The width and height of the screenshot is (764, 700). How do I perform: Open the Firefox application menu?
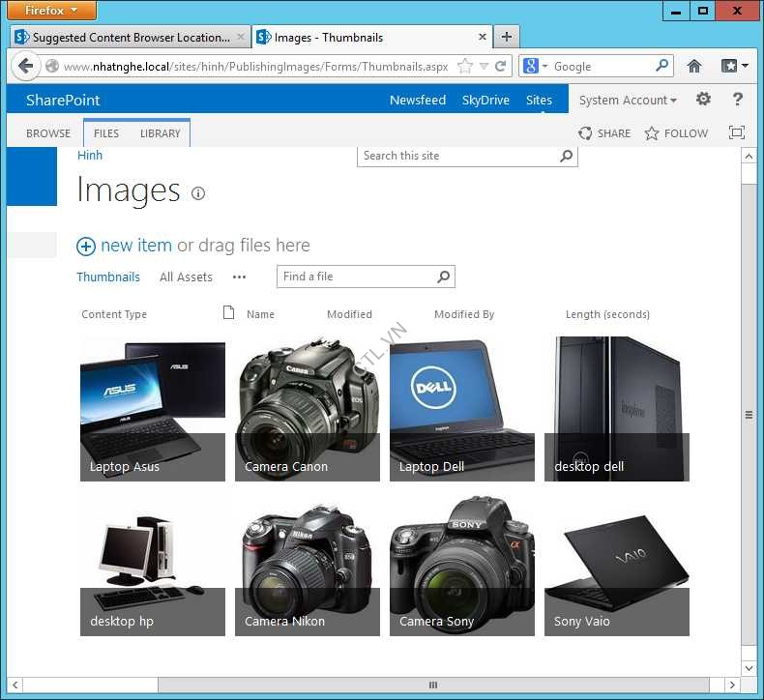(x=52, y=11)
